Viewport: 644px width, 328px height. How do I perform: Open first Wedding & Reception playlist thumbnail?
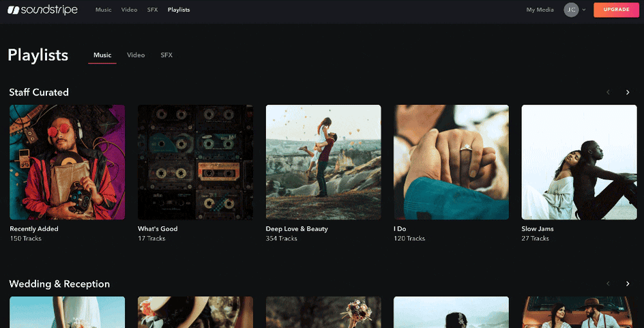68,312
